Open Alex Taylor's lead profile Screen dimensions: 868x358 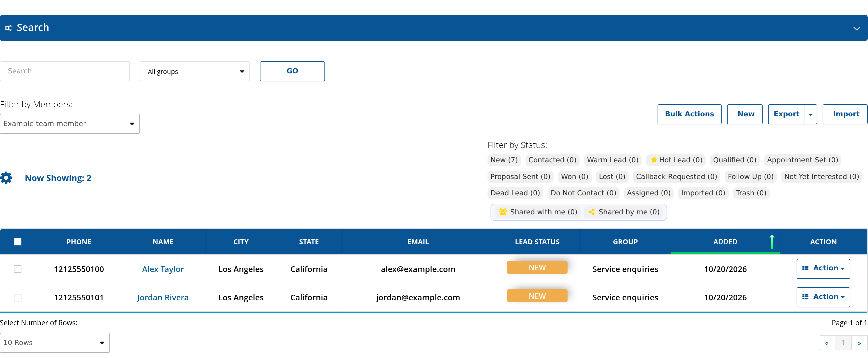[x=163, y=269]
